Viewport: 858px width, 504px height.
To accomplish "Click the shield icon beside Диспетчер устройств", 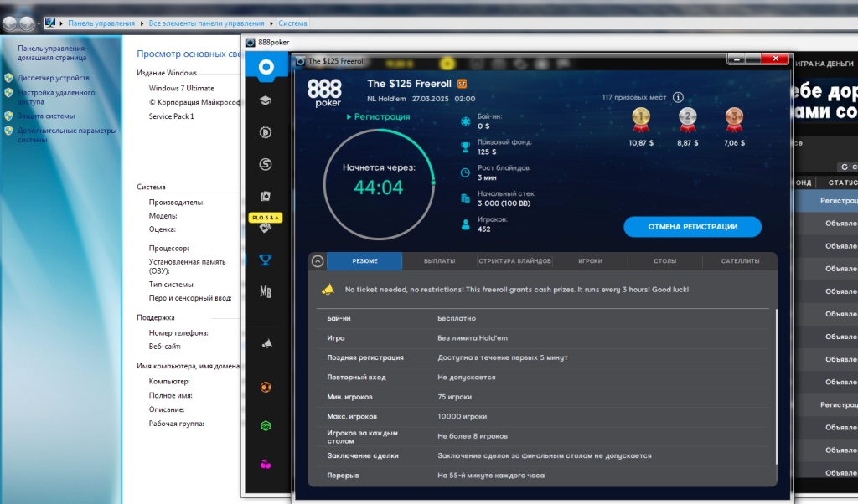I will 8,78.
